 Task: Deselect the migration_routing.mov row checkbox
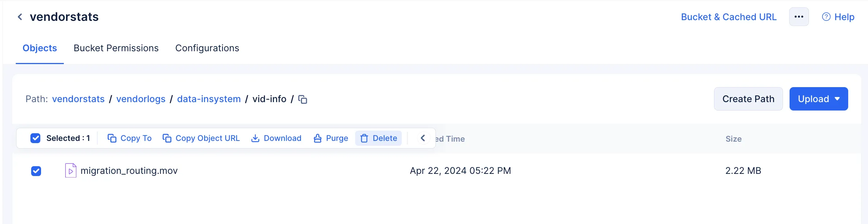(x=36, y=171)
